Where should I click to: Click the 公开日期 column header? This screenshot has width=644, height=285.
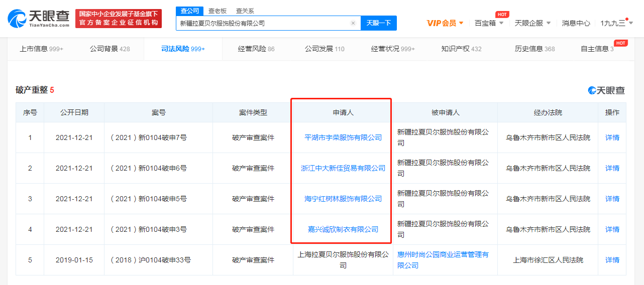pyautogui.click(x=74, y=112)
